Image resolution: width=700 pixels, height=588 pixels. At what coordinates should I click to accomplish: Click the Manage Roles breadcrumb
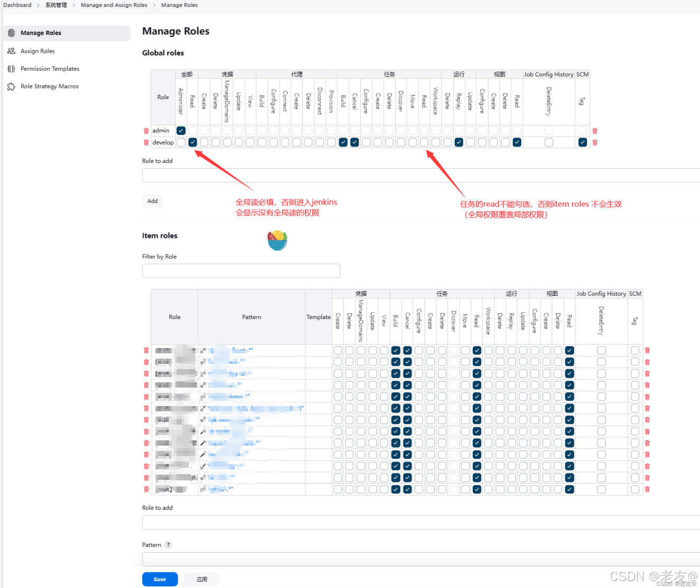click(x=179, y=5)
